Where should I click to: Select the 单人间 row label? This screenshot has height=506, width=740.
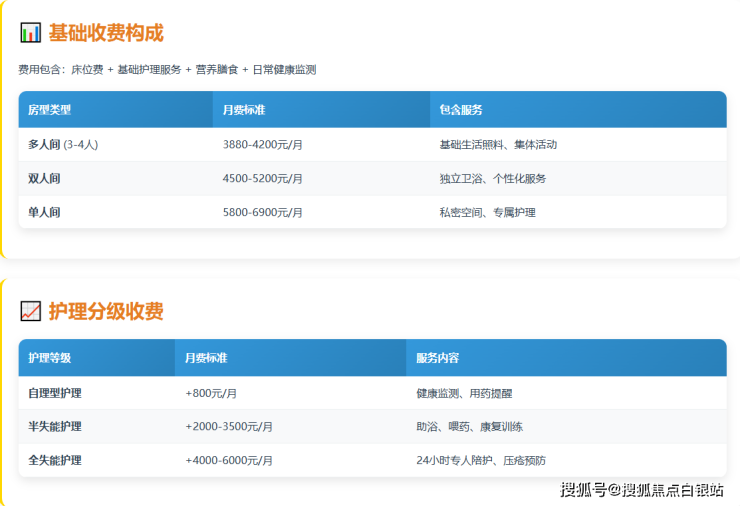coord(45,212)
